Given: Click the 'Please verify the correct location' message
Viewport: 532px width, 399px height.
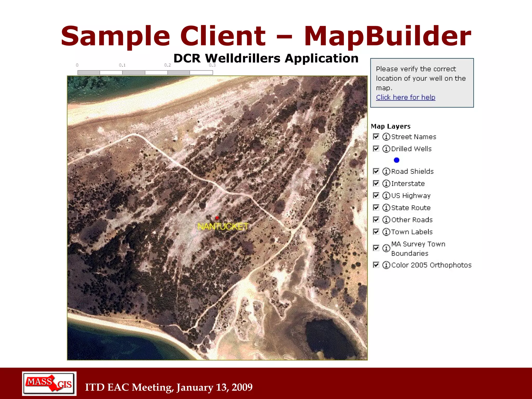Looking at the screenshot, I should [x=421, y=78].
